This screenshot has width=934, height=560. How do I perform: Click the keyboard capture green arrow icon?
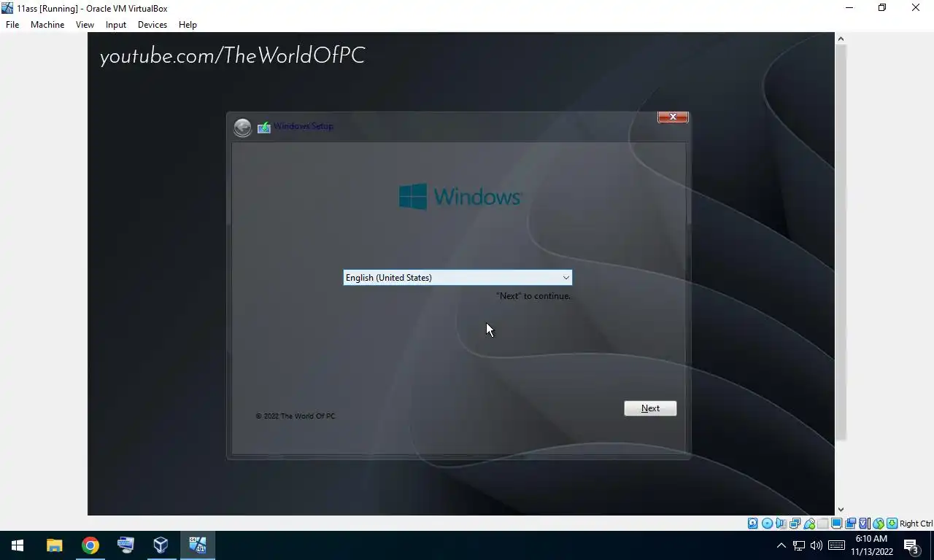tap(892, 524)
